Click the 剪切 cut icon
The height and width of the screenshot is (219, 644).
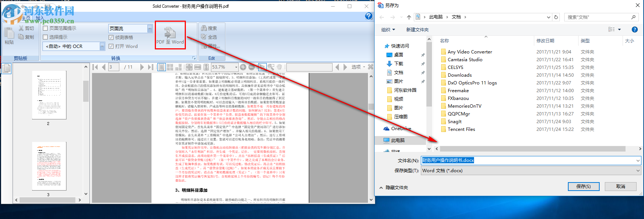pos(21,28)
